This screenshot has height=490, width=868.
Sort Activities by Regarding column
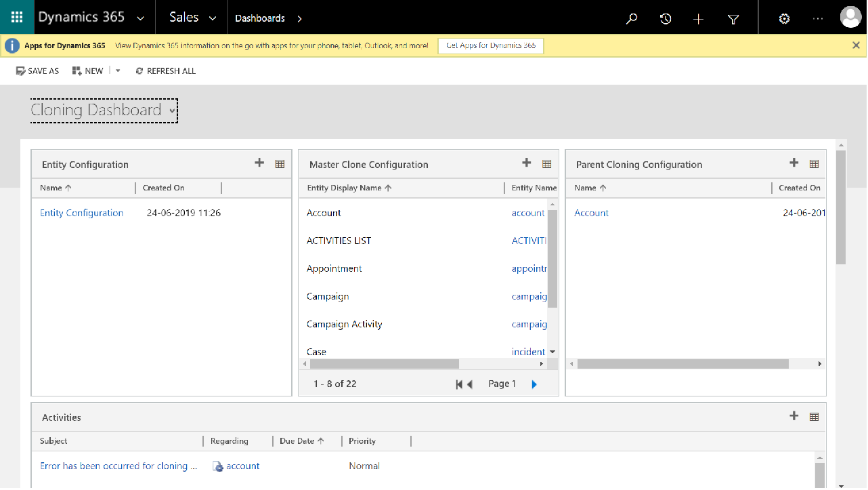pyautogui.click(x=230, y=441)
